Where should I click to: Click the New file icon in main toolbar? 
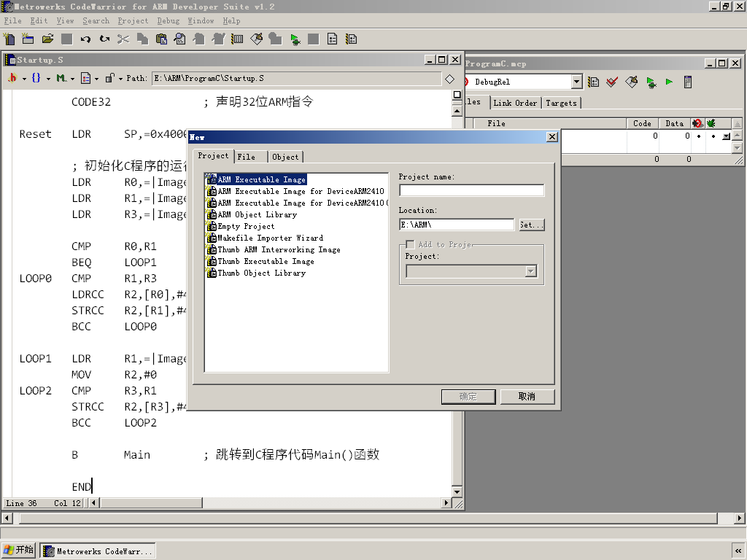coord(9,39)
